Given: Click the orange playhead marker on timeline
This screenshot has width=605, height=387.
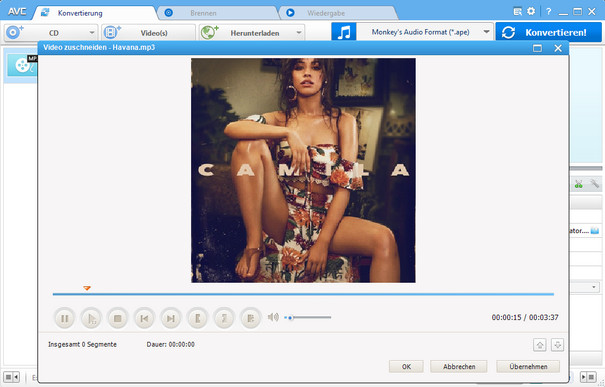Looking at the screenshot, I should coord(87,288).
